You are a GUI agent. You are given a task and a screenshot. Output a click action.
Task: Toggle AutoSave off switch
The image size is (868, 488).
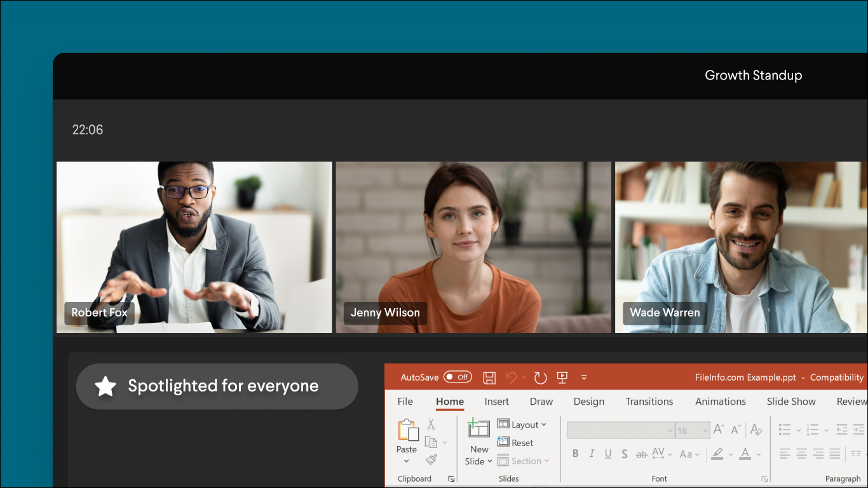tap(458, 377)
